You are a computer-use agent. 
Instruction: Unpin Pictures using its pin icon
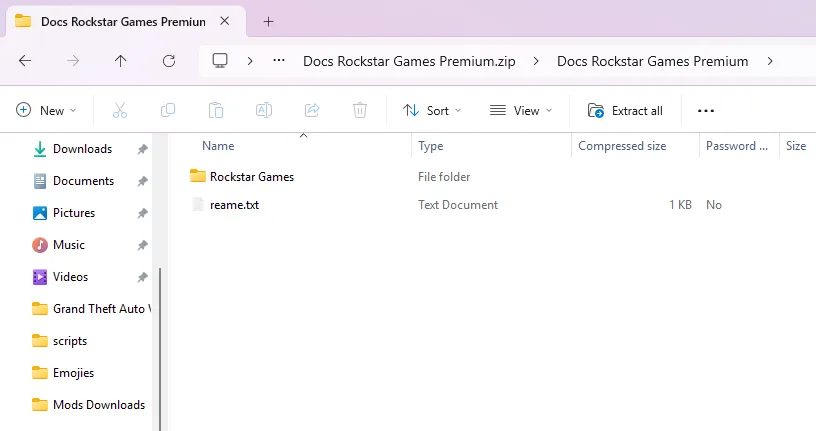(142, 213)
